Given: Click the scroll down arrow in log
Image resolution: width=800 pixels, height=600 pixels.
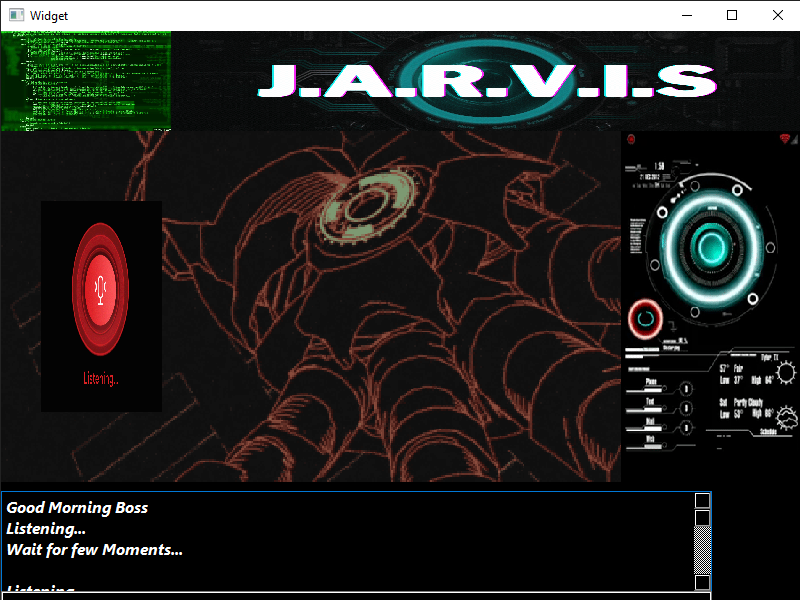Looking at the screenshot, I should [x=703, y=582].
